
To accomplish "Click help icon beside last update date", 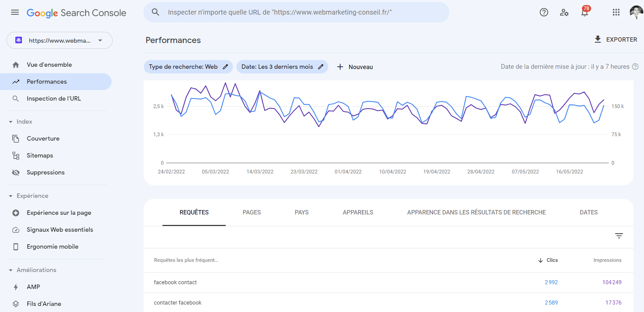I will (x=635, y=67).
